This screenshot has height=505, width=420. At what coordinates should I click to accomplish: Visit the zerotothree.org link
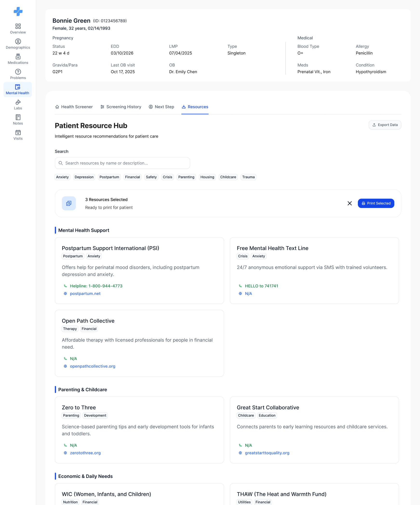tap(85, 453)
